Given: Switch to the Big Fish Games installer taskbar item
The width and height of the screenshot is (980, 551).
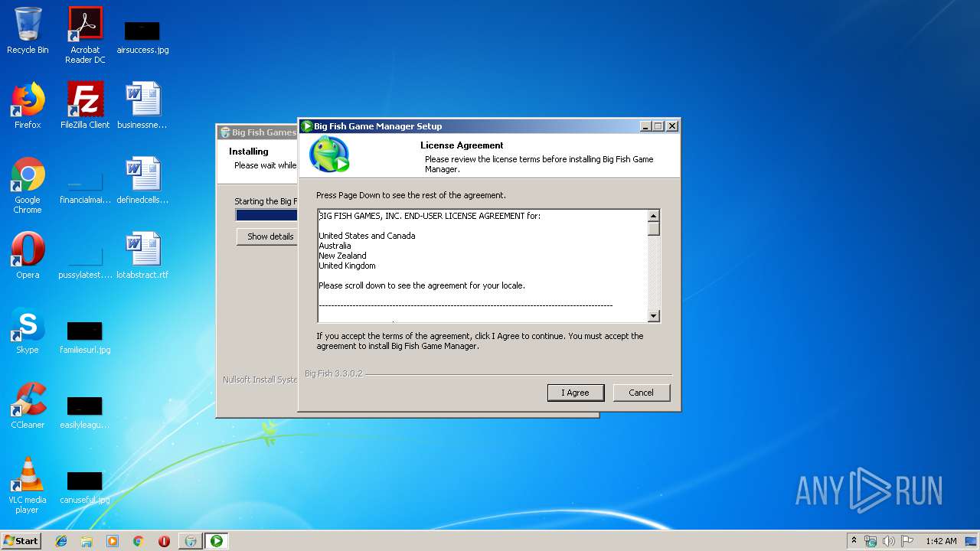Looking at the screenshot, I should [x=191, y=541].
